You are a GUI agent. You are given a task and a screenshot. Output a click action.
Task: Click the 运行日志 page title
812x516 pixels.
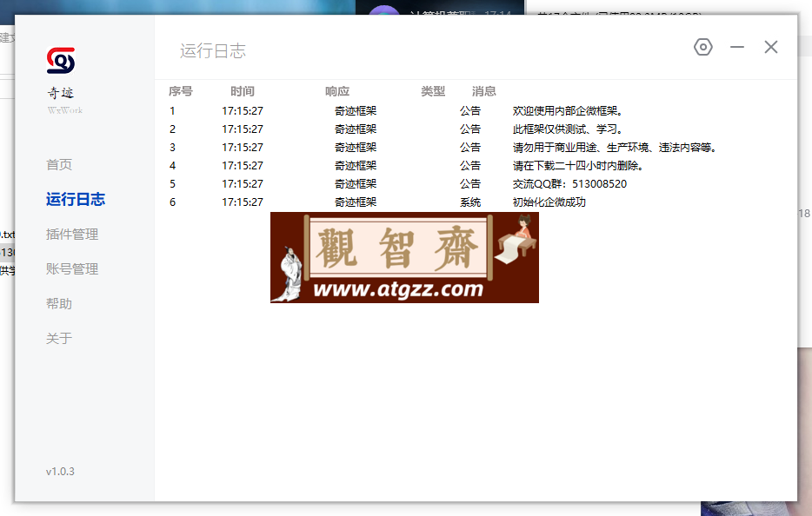[213, 50]
